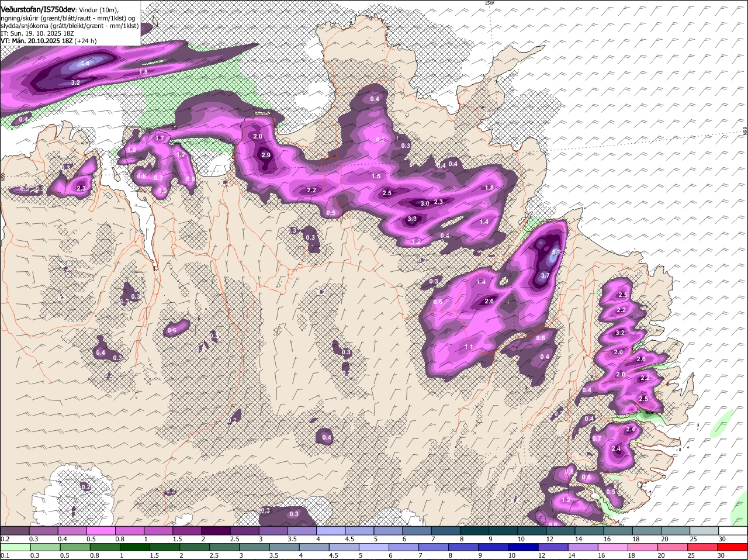Select the pale grey top legend swatch at 25
This screenshot has height=560, width=748.
pos(704,530)
